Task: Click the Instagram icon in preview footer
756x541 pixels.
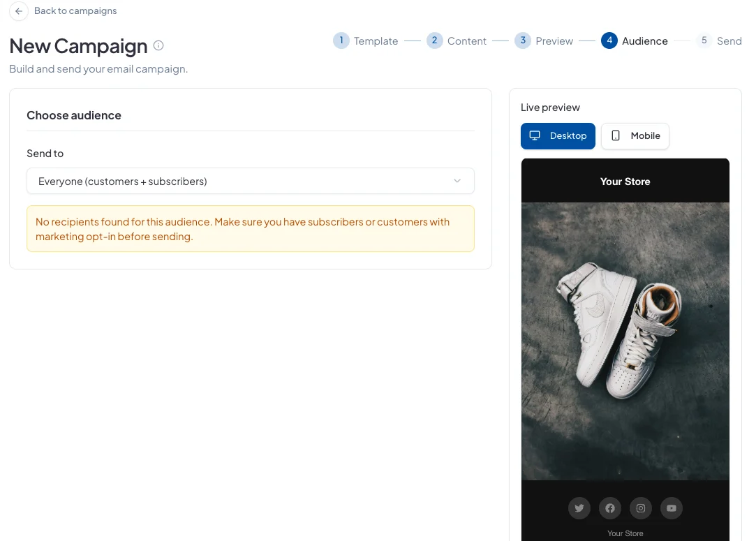Action: pyautogui.click(x=641, y=508)
